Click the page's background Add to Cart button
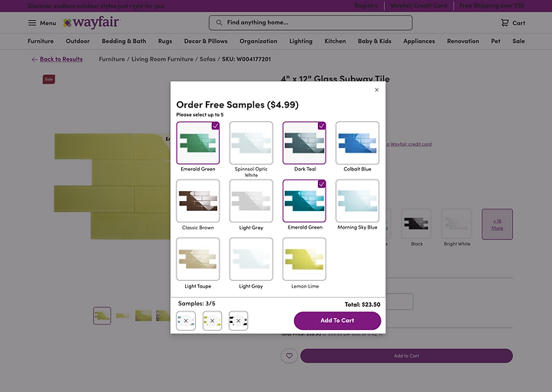552x392 pixels. (407, 356)
